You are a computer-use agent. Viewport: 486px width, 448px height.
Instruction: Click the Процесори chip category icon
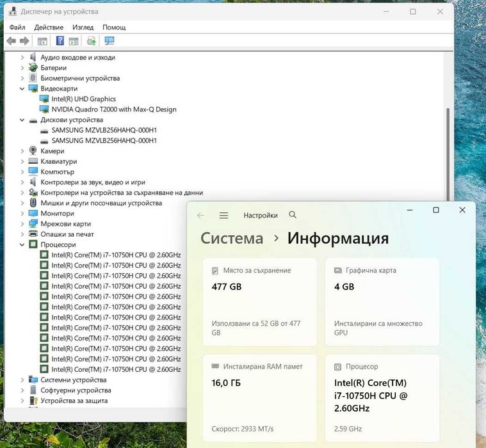pos(33,244)
